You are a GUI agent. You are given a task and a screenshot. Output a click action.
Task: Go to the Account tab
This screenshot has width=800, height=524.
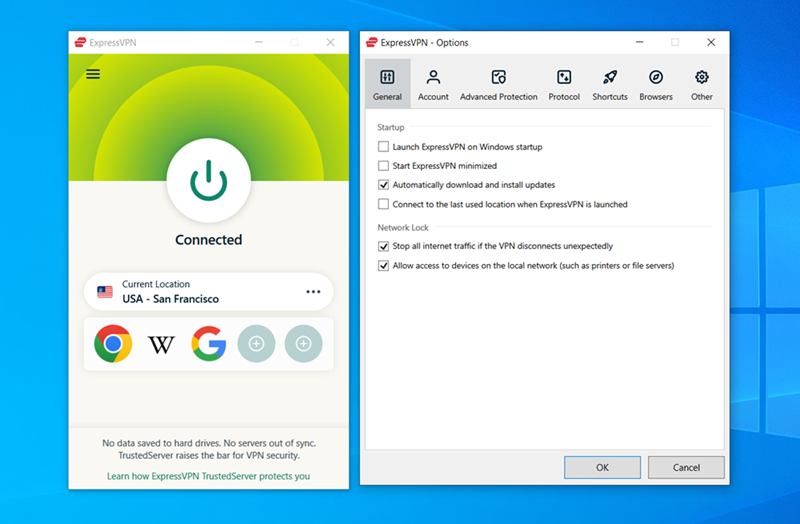tap(433, 85)
